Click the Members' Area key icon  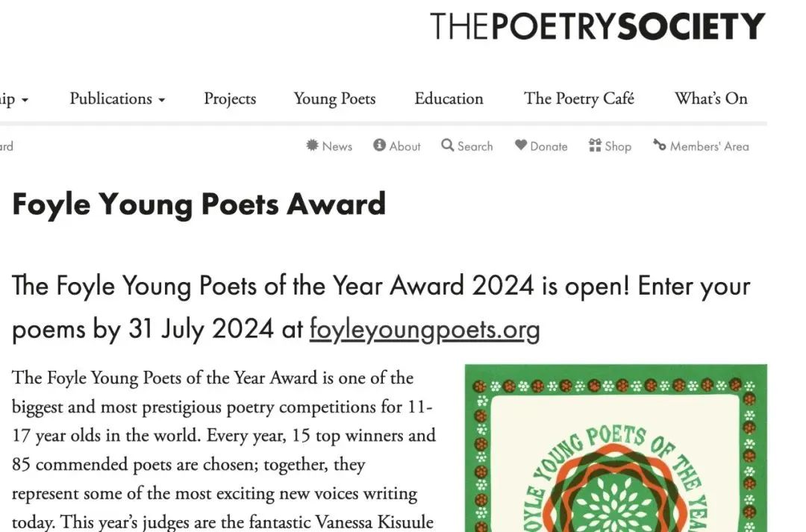(x=660, y=145)
